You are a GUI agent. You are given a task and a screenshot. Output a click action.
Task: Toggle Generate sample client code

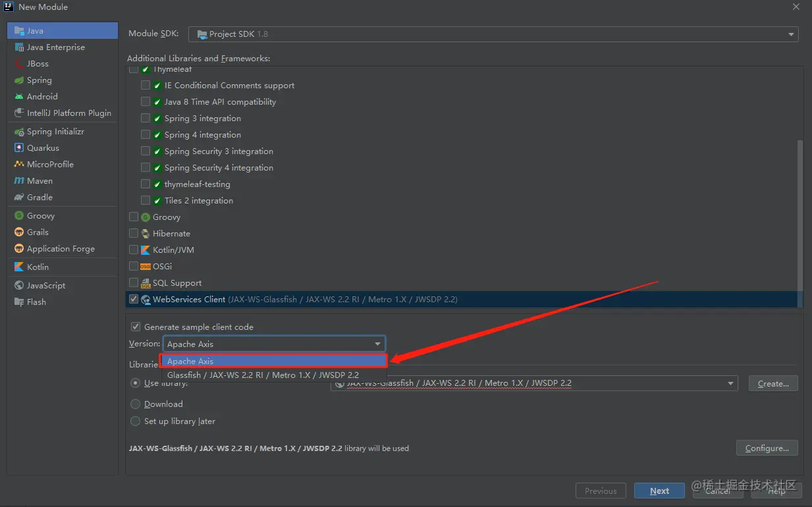pyautogui.click(x=136, y=327)
